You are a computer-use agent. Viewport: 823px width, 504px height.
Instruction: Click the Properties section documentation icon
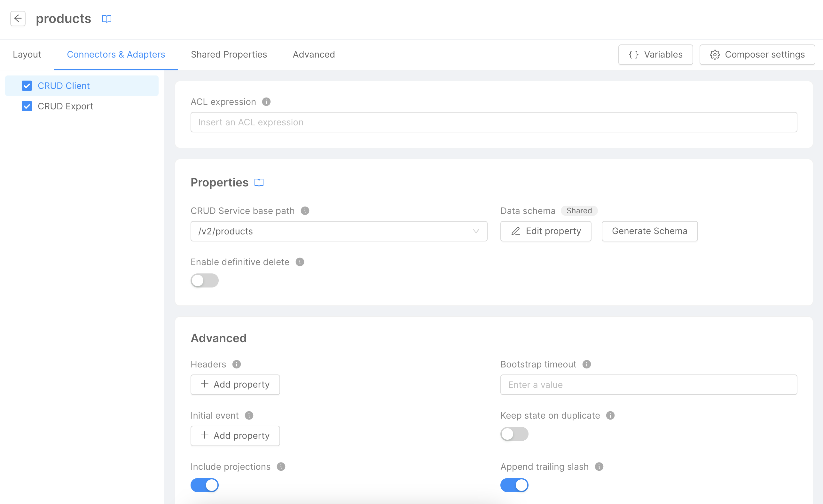tap(259, 182)
